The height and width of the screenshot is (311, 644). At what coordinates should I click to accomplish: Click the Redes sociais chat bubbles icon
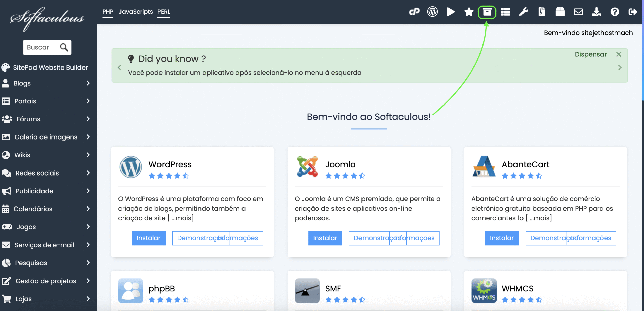coord(6,173)
